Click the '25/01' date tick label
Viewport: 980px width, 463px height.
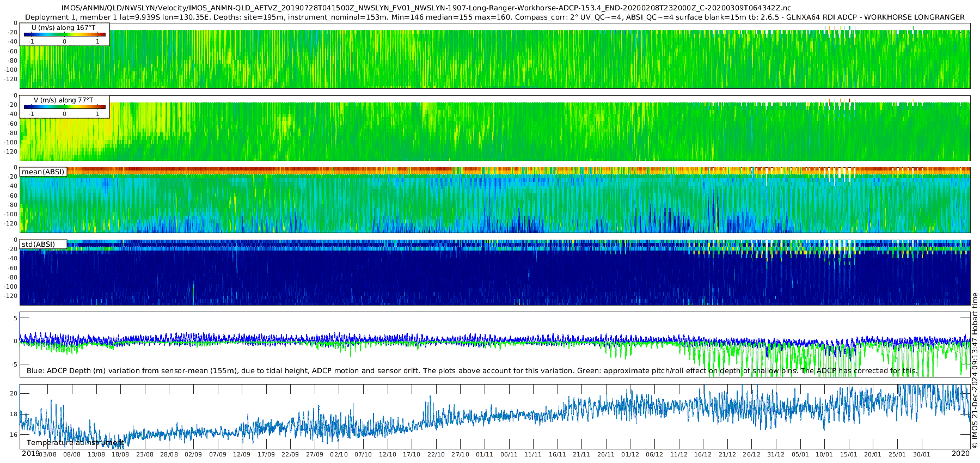tap(897, 454)
